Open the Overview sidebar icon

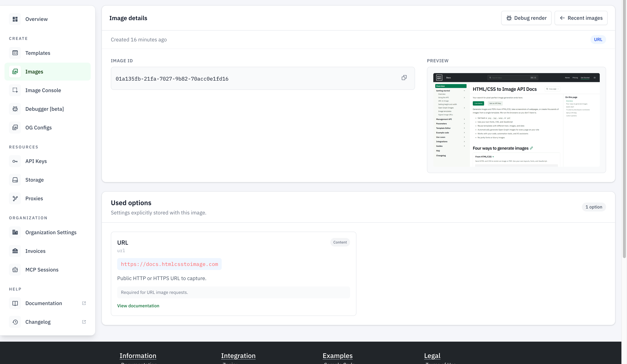tap(15, 19)
